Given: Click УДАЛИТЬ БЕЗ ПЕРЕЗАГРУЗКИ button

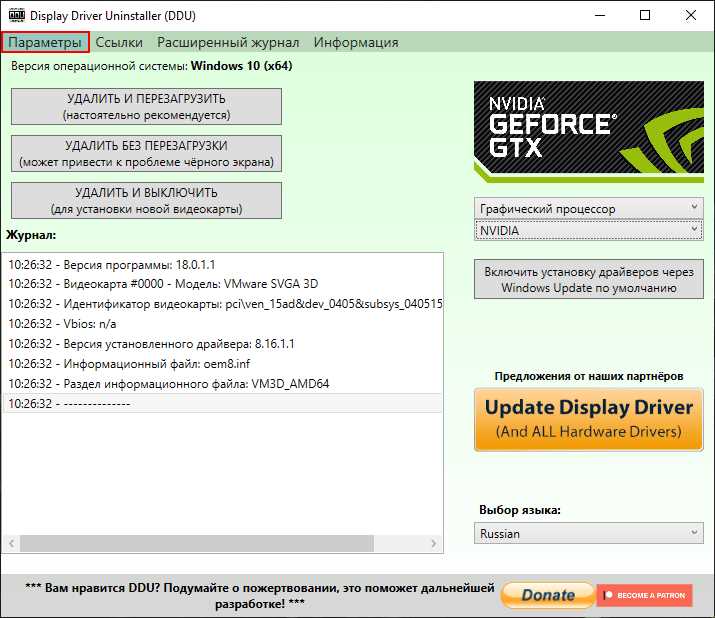Looking at the screenshot, I should (146, 154).
